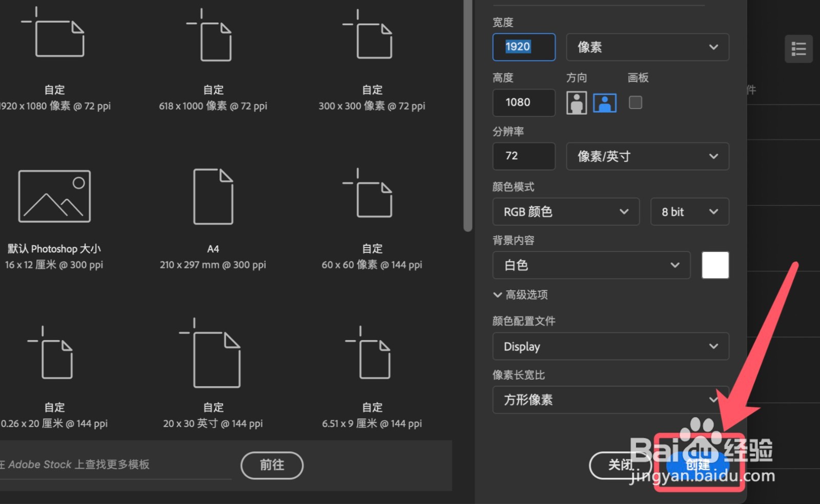Viewport: 820px width, 504px height.
Task: Click the text 20 x 30 英寸 @ 144 ppi
Action: [x=213, y=424]
